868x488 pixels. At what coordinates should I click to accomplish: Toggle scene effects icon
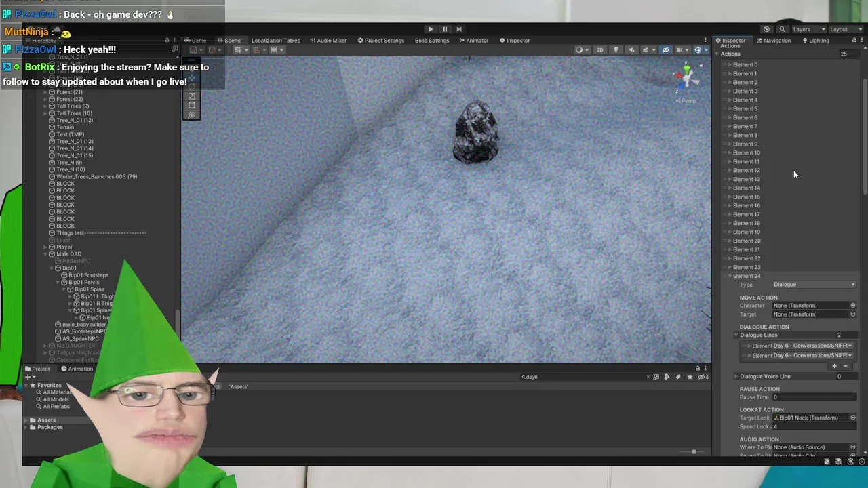pyautogui.click(x=647, y=50)
